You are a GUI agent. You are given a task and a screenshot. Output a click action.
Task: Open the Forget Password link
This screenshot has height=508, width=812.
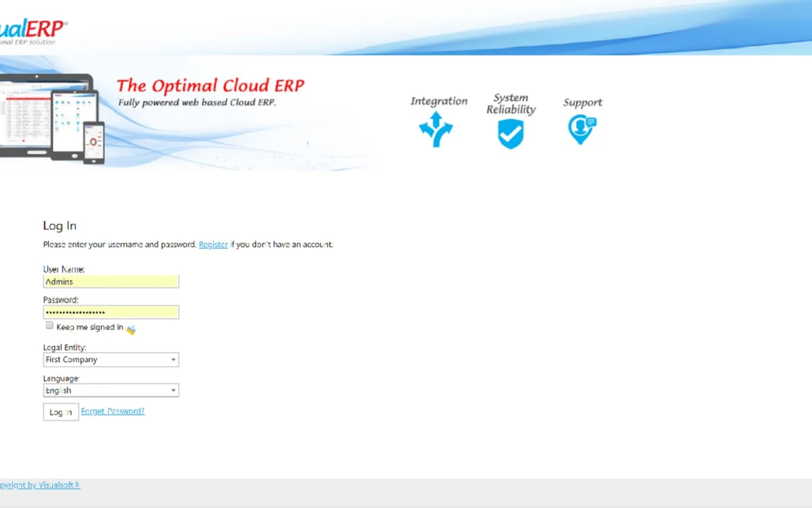tap(113, 411)
